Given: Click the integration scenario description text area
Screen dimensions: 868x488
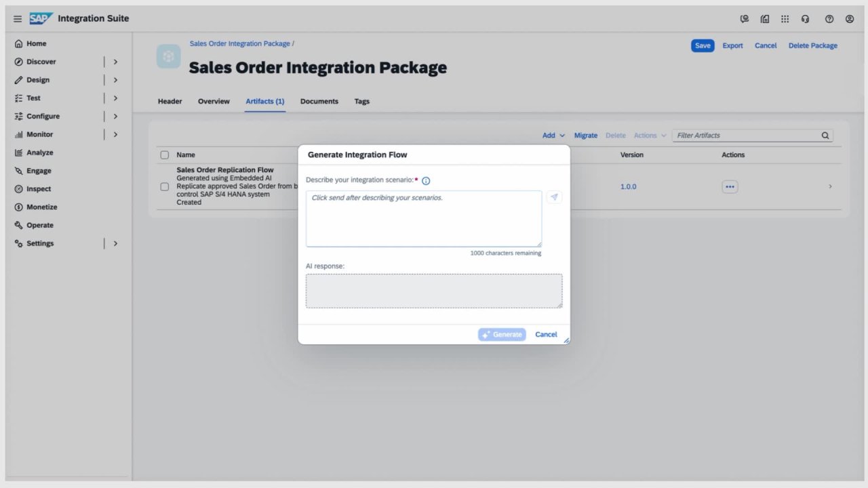Looking at the screenshot, I should 424,218.
